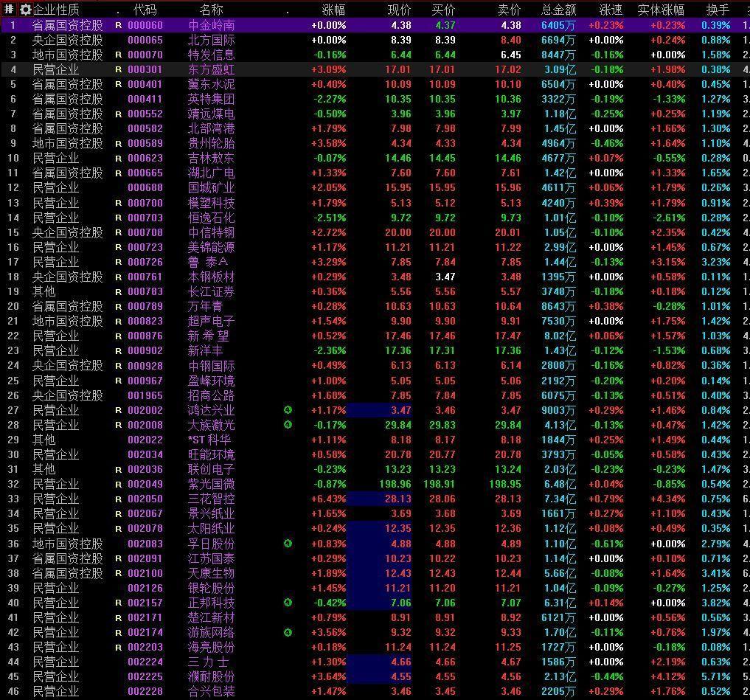Screen dimensions: 750x700
Task: Sort by the 涨速 column header
Action: pyautogui.click(x=611, y=10)
